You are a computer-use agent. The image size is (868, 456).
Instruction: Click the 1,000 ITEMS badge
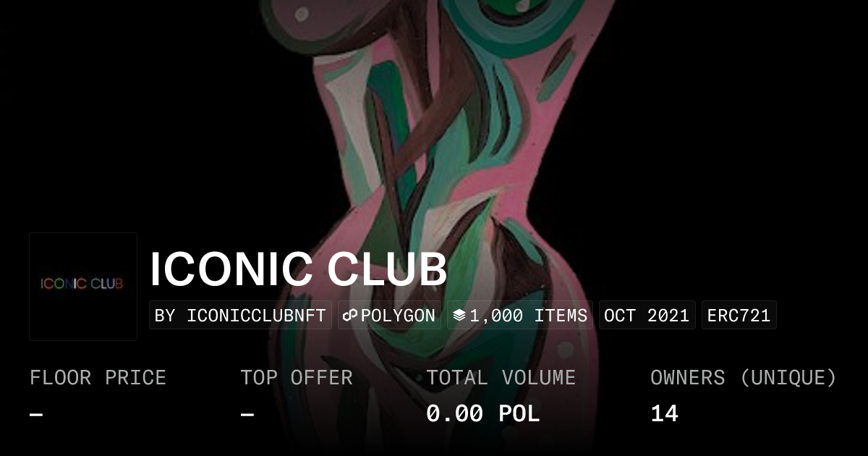[x=520, y=316]
